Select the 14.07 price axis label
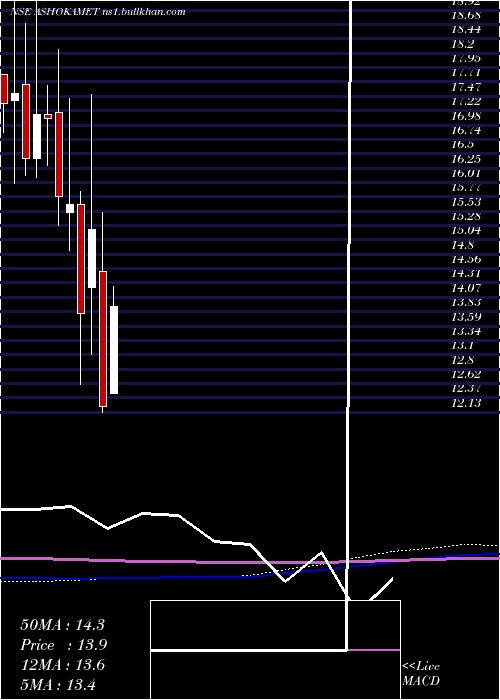The width and height of the screenshot is (500, 700). (x=466, y=288)
